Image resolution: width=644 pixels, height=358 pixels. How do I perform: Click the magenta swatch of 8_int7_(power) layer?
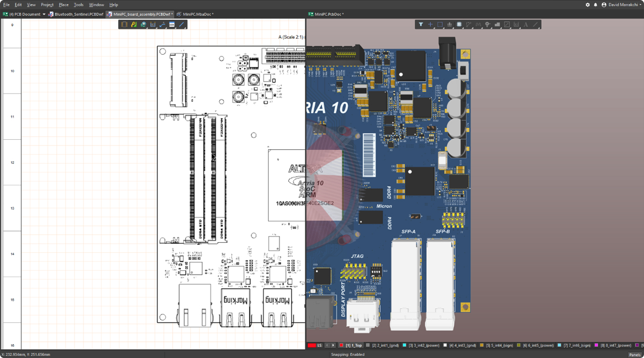(x=596, y=345)
